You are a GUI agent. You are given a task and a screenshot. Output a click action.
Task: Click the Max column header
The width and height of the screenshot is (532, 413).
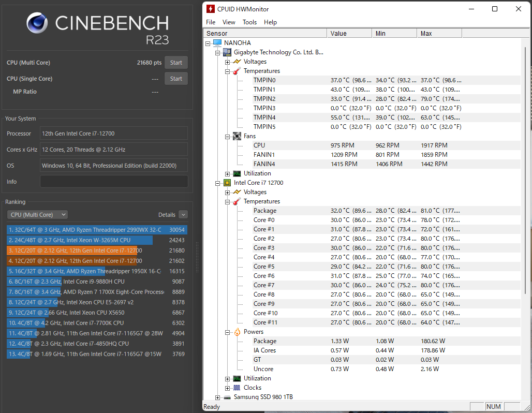coord(439,33)
